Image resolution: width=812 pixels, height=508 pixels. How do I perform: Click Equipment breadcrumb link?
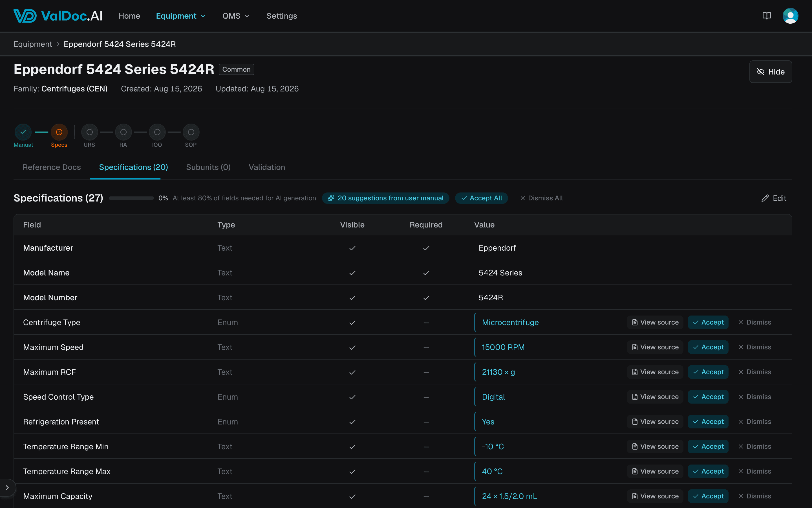click(33, 44)
